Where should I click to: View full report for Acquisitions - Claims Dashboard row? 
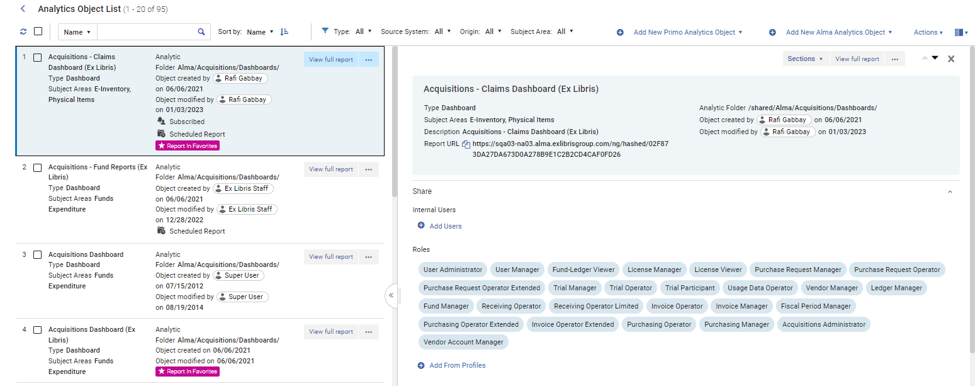[x=331, y=59]
